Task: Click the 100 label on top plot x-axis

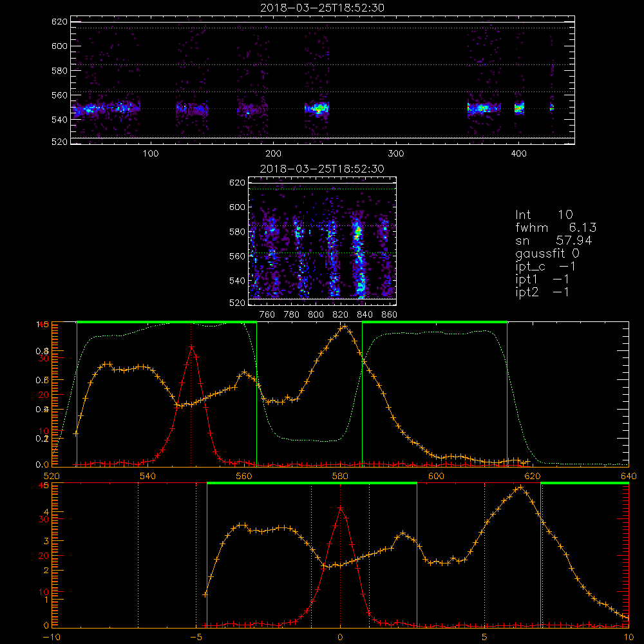Action: pos(151,154)
